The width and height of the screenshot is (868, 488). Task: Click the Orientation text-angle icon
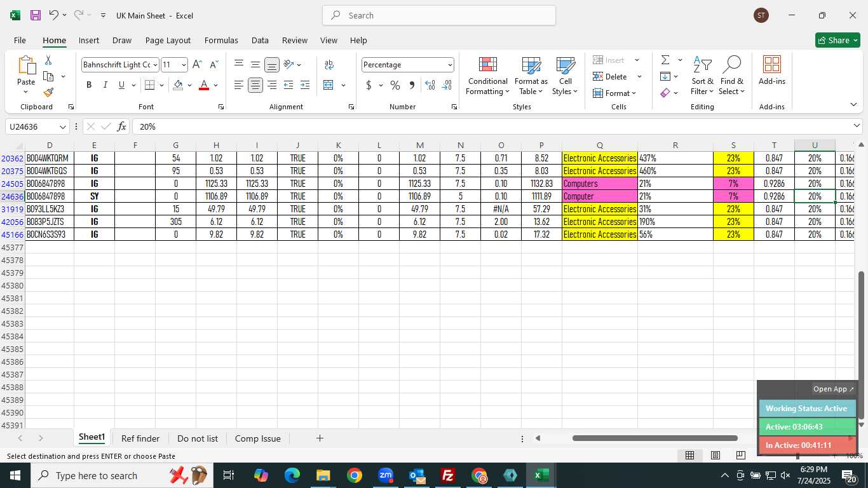[x=289, y=65]
